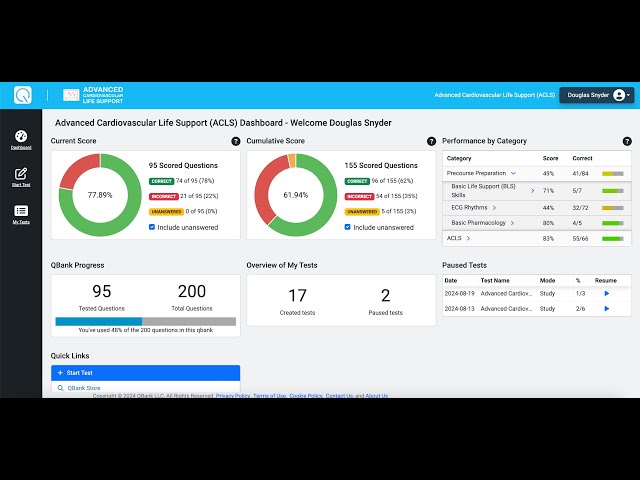Click the Precourse Preparation score bar
The height and width of the screenshot is (480, 640).
612,173
